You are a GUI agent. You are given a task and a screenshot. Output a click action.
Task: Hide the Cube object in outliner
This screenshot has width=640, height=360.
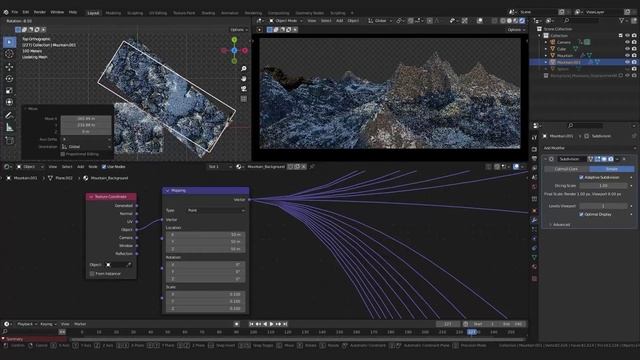coord(627,49)
